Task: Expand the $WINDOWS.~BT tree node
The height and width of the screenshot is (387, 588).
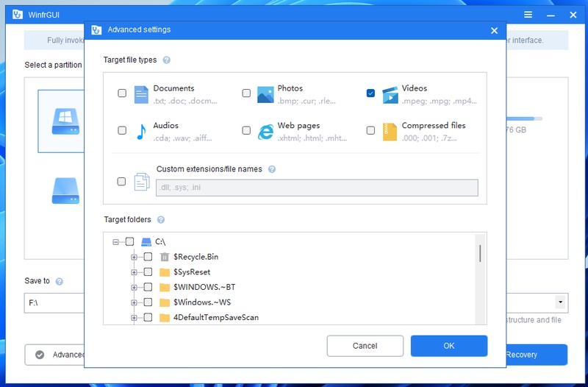Action: pos(134,288)
